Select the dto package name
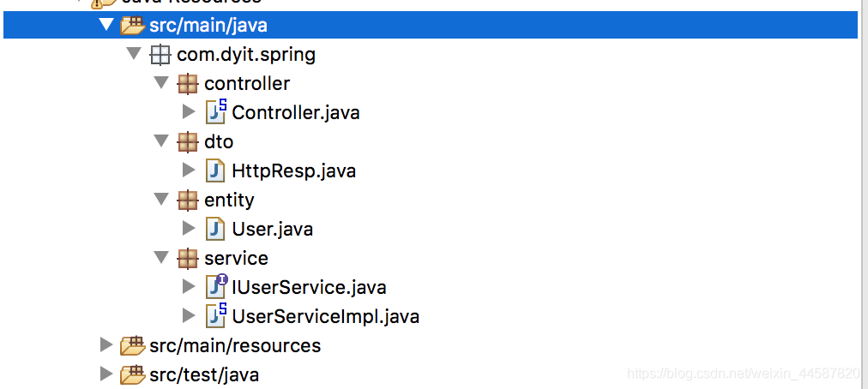This screenshot has height=389, width=868. tap(219, 142)
